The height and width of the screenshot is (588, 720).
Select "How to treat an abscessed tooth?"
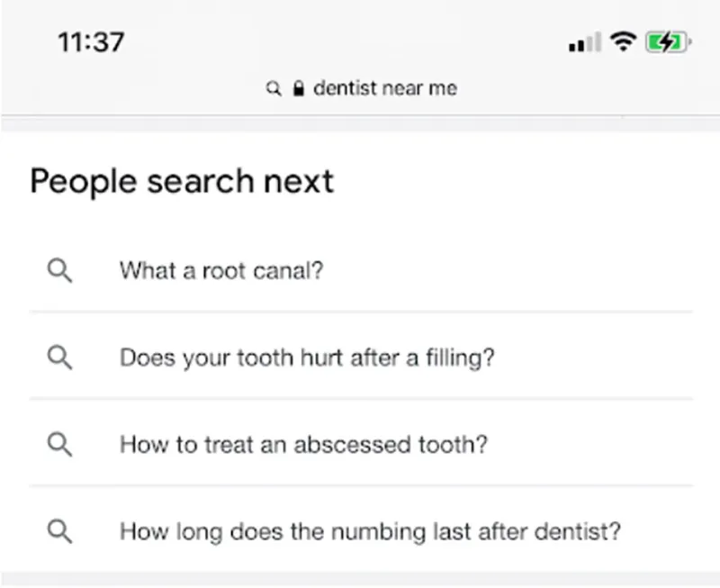tap(303, 444)
